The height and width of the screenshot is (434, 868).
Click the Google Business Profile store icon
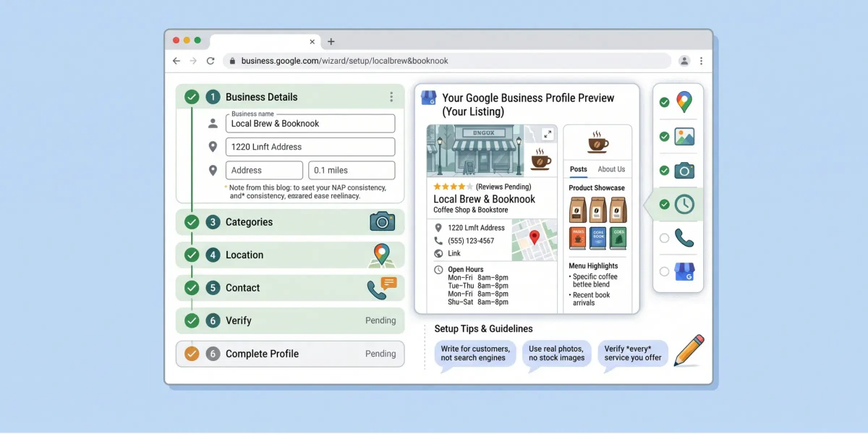pyautogui.click(x=429, y=98)
